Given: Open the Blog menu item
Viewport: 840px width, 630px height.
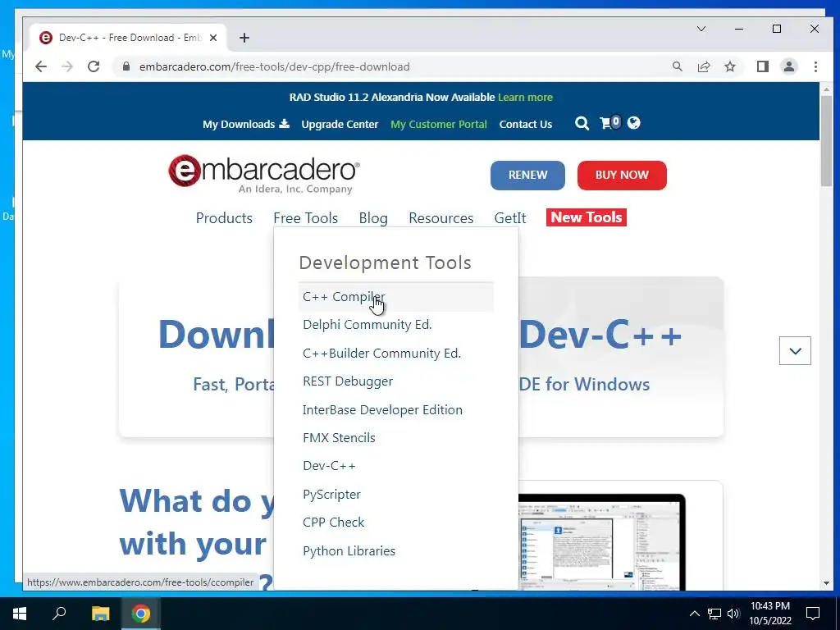Looking at the screenshot, I should [x=373, y=218].
